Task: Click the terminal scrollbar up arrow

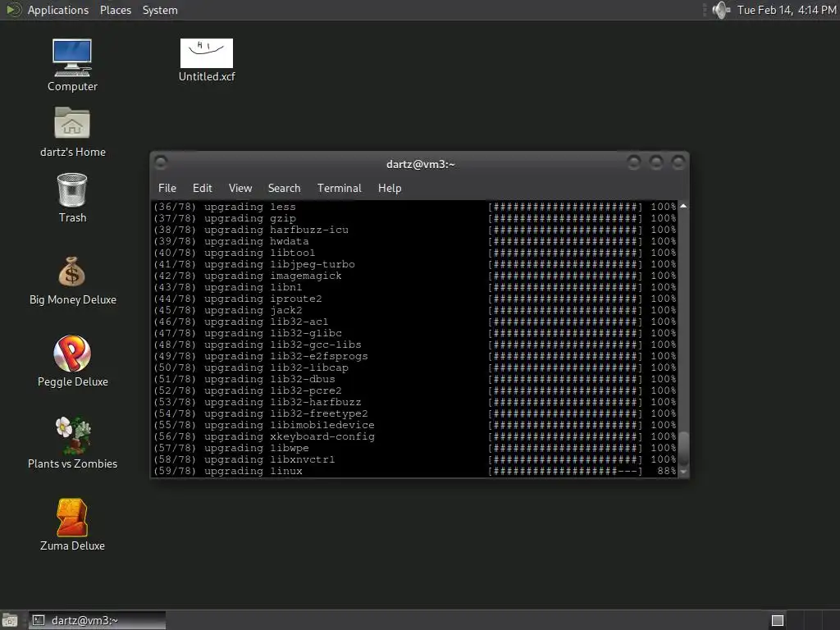Action: click(683, 206)
